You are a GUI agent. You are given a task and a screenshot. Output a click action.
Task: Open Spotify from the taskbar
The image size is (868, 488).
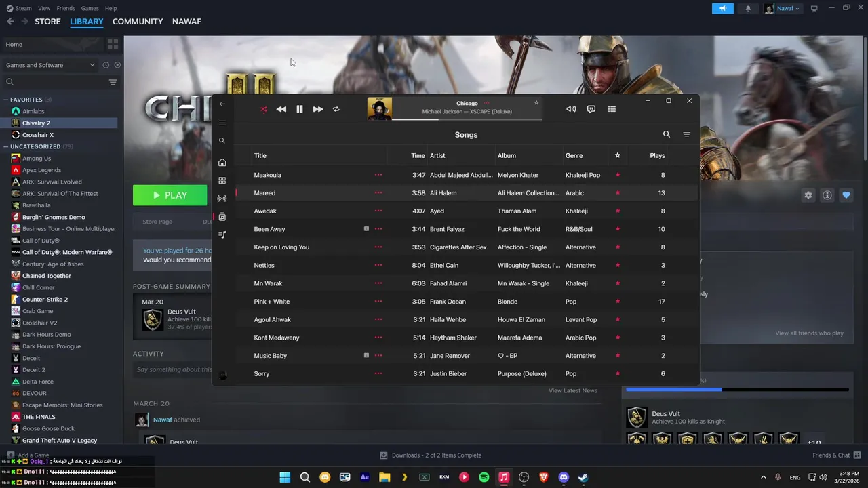point(484,477)
